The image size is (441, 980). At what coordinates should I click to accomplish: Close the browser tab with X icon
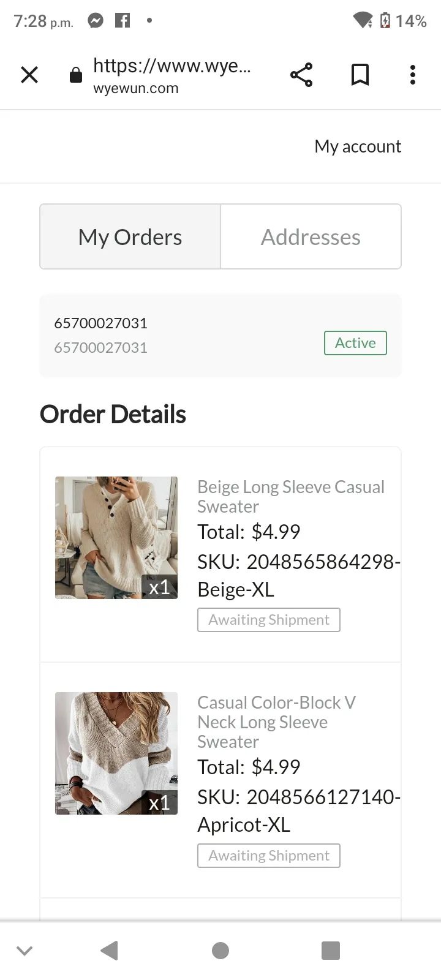click(29, 75)
